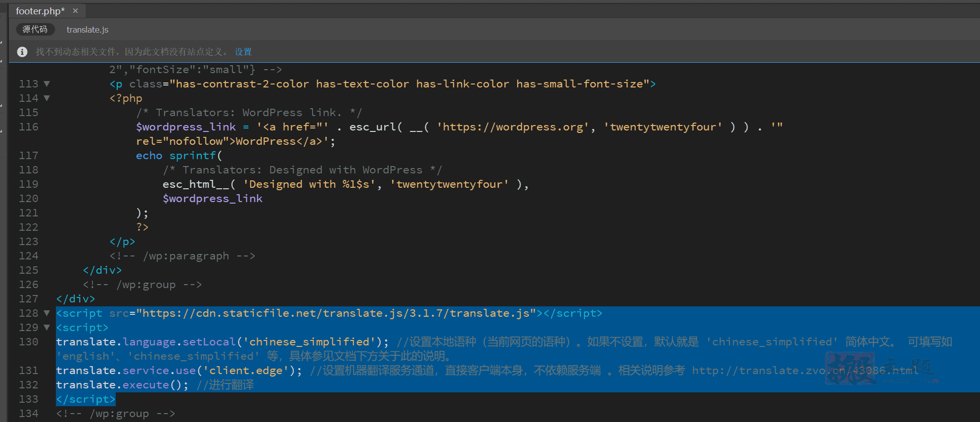The height and width of the screenshot is (422, 980).
Task: Click the 'echo sprintf(' statement
Action: click(179, 156)
